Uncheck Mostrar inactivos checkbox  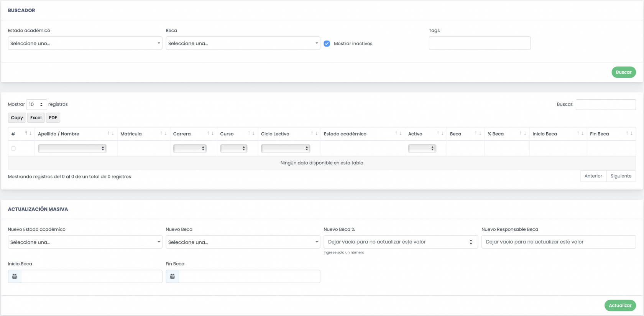(327, 43)
